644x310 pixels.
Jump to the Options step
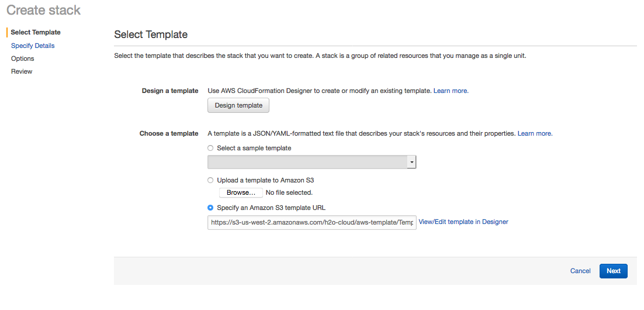pos(23,58)
